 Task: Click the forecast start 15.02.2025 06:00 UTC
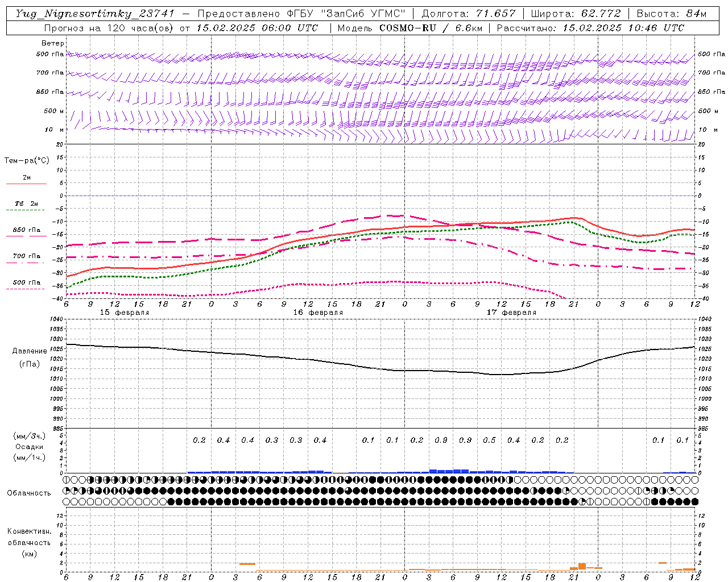coord(257,28)
